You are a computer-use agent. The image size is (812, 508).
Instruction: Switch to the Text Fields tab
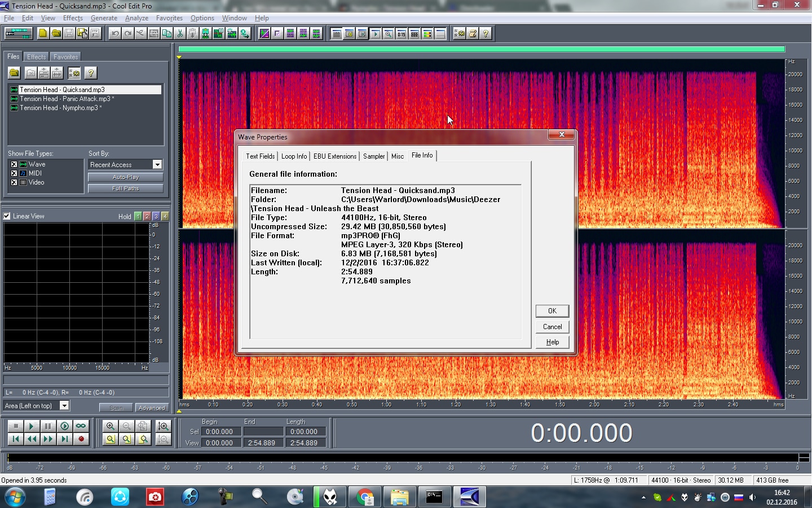pos(261,156)
